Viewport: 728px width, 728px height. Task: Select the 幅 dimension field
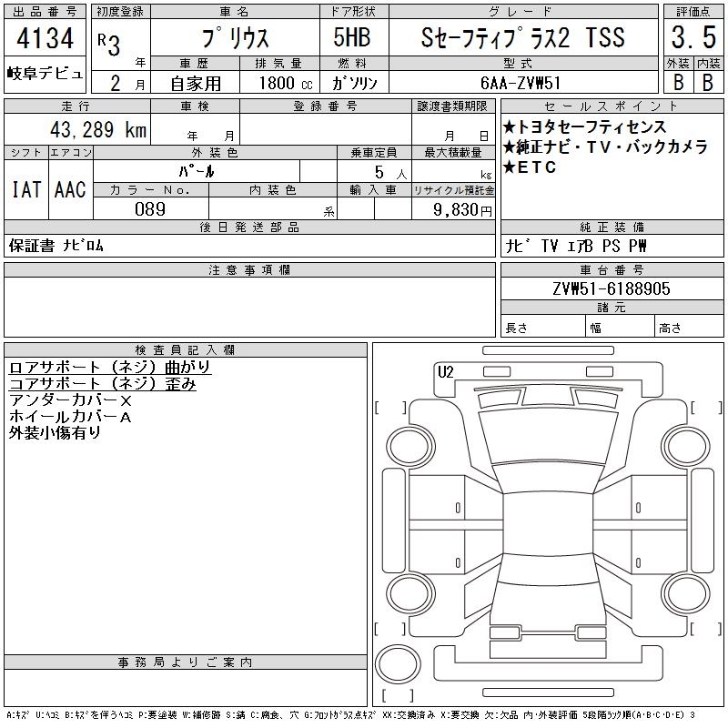[620, 327]
